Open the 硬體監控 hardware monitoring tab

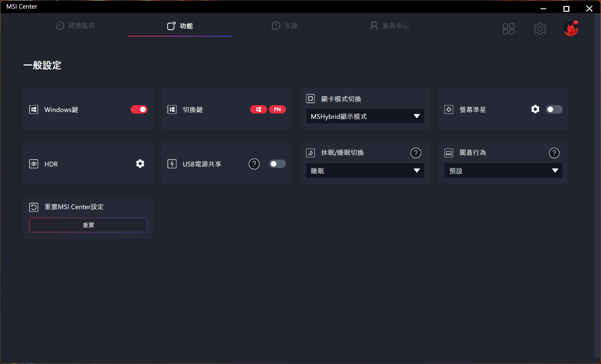pos(75,26)
